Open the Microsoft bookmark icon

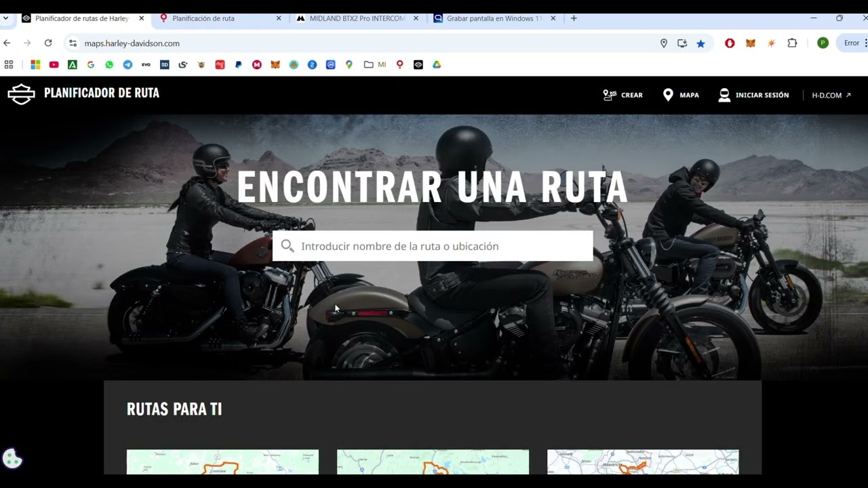tap(35, 64)
